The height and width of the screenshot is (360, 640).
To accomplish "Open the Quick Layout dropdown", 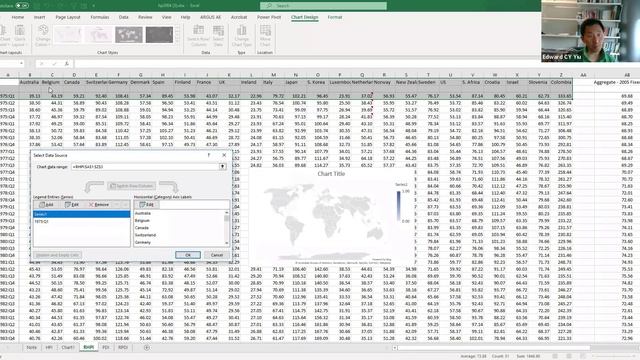I will 19,36.
